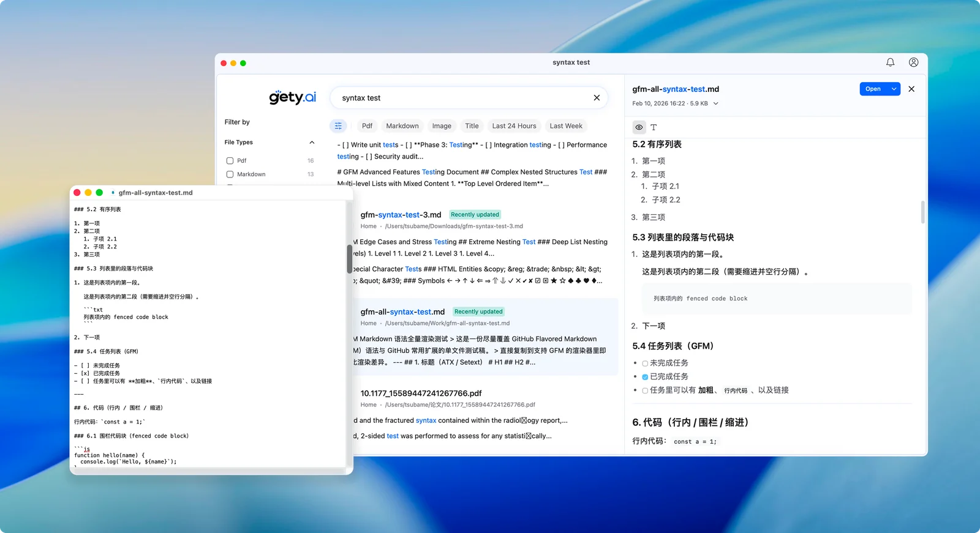
Task: Tick the Markdown file type checkbox
Action: click(x=230, y=174)
